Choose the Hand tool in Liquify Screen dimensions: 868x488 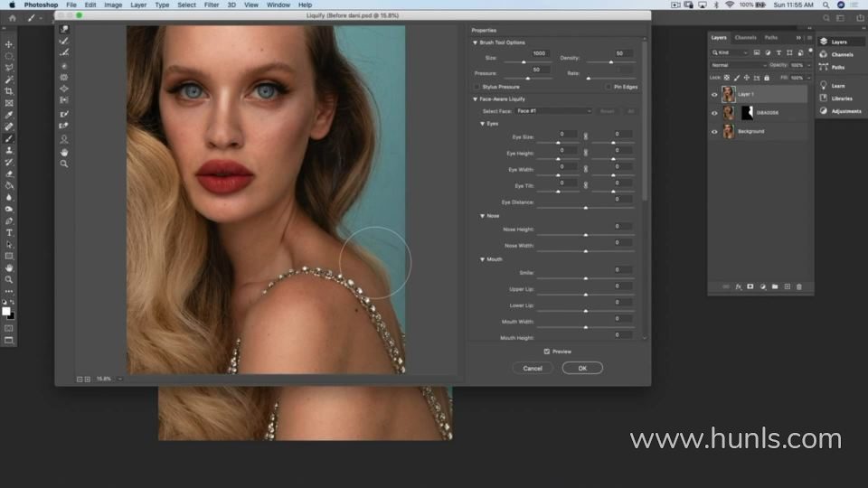click(x=64, y=152)
